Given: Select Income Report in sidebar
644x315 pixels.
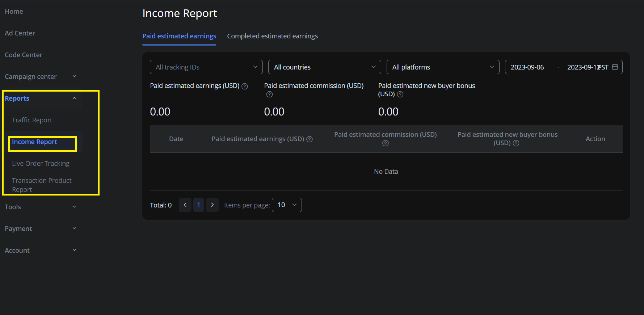Looking at the screenshot, I should click(x=34, y=142).
